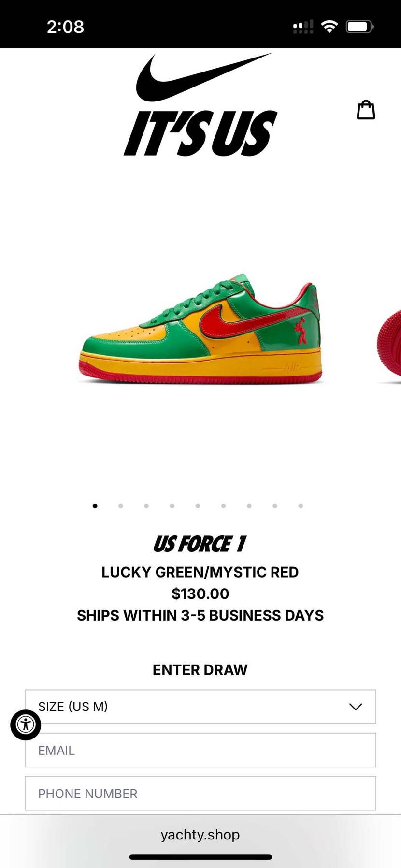Focus the PHONE NUMBER input field
401x868 pixels.
[200, 793]
